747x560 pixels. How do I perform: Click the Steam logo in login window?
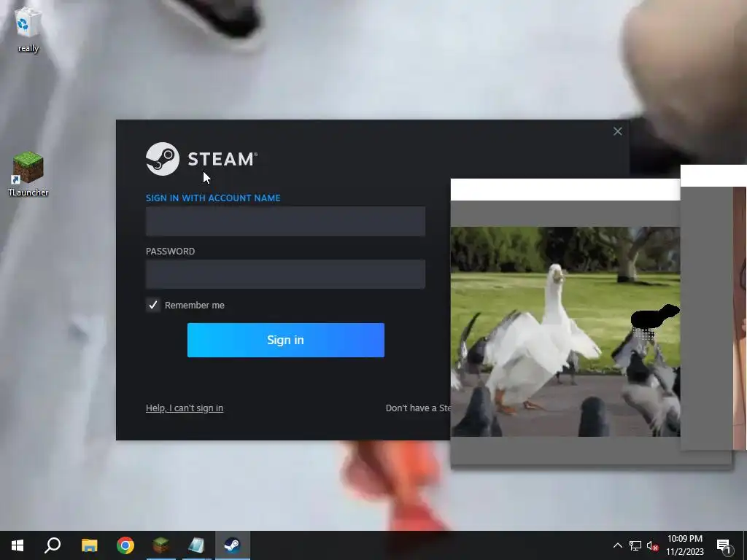201,159
